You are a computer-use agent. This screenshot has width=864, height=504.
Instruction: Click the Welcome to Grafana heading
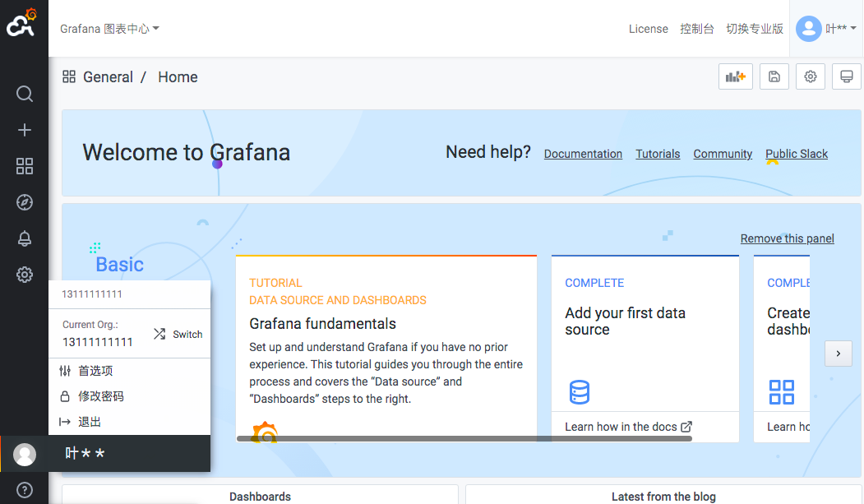click(x=187, y=153)
